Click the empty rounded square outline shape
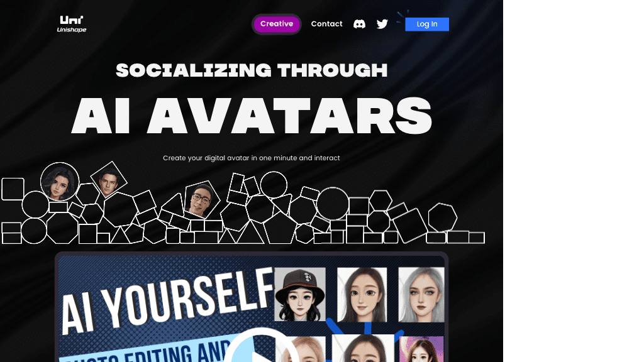644x362 pixels. point(13,189)
